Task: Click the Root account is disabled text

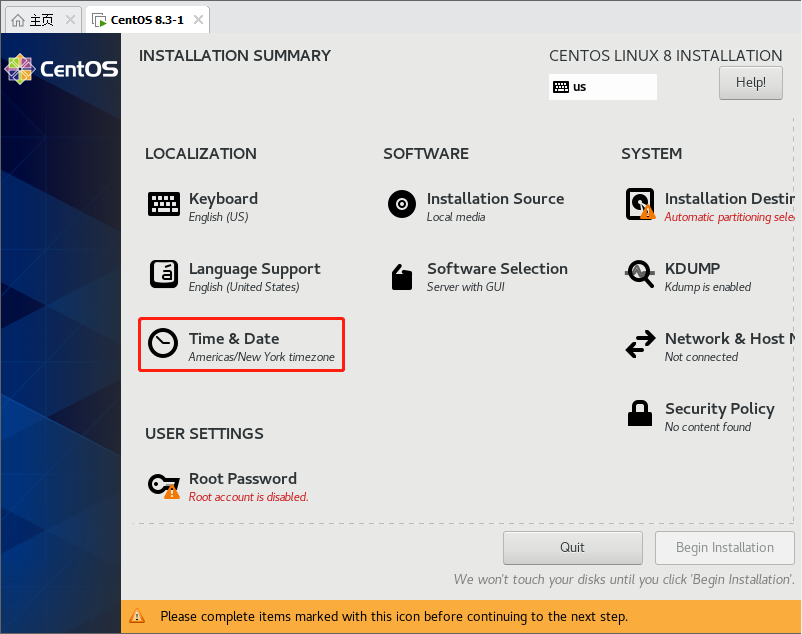Action: [x=249, y=497]
